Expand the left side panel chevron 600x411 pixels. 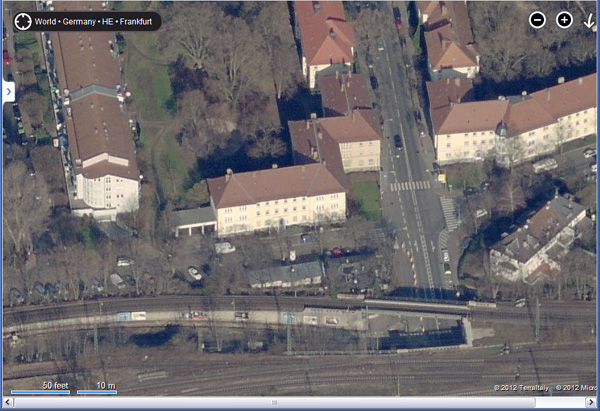pyautogui.click(x=9, y=92)
